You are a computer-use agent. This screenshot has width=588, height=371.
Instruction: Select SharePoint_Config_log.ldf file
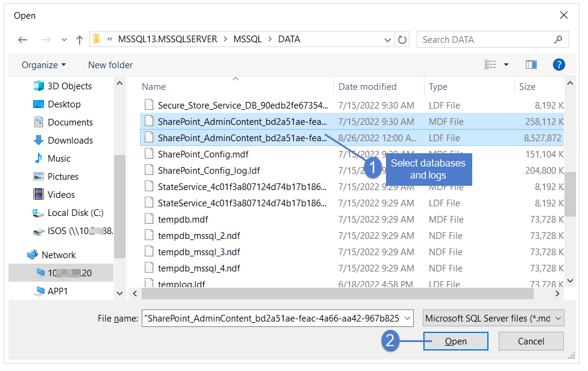[352, 170]
